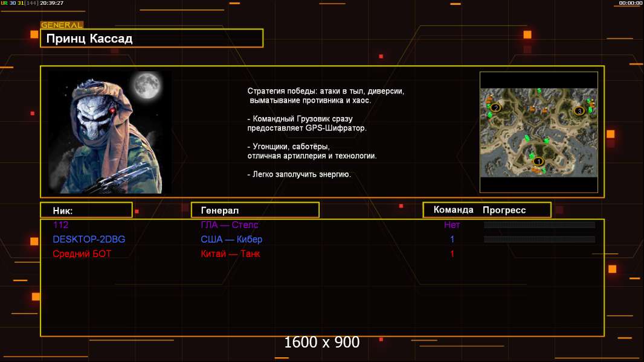Click ГЛА — Стелс general entry

pyautogui.click(x=229, y=224)
